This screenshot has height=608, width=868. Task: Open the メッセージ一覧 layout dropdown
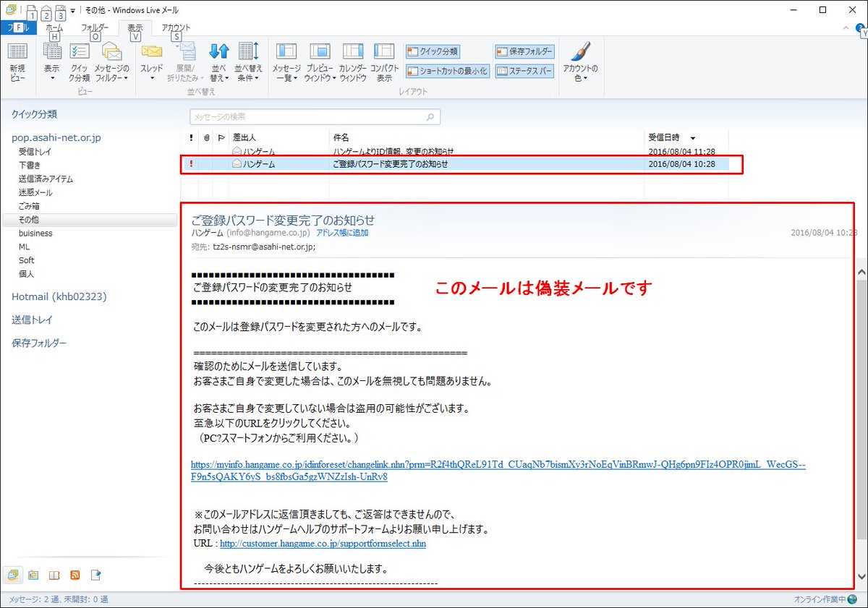click(286, 62)
